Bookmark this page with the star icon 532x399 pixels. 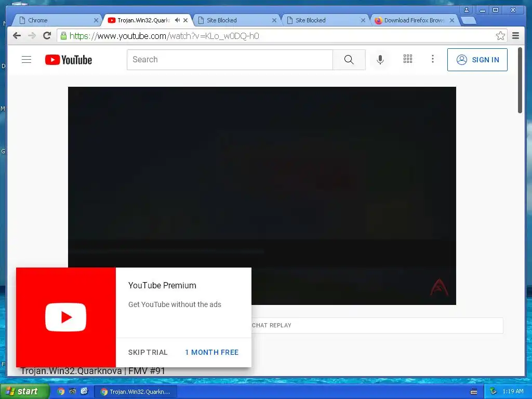click(500, 36)
